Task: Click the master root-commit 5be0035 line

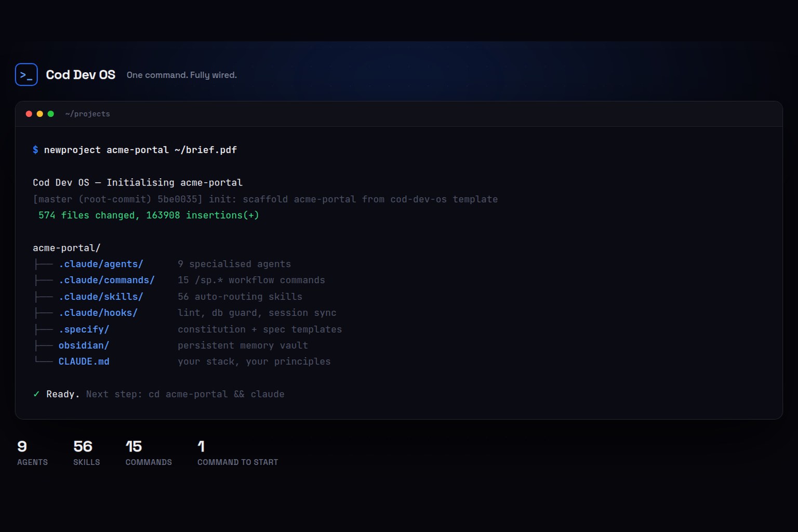Action: tap(265, 199)
